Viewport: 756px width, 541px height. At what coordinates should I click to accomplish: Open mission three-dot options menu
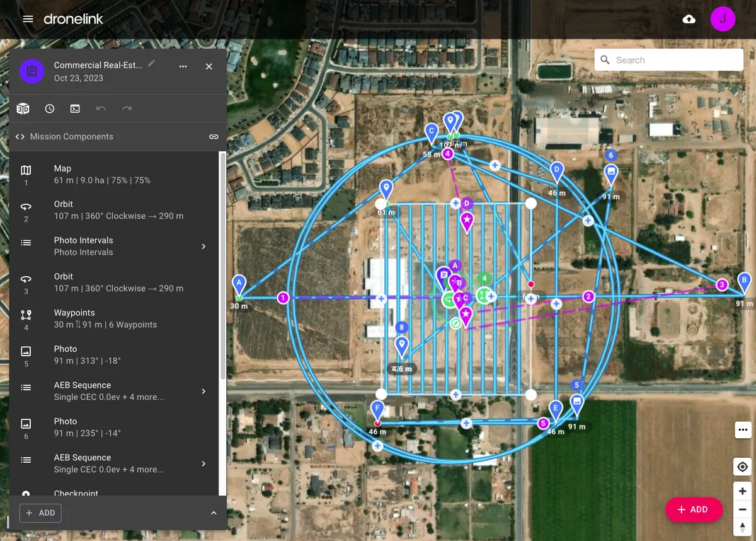point(183,66)
